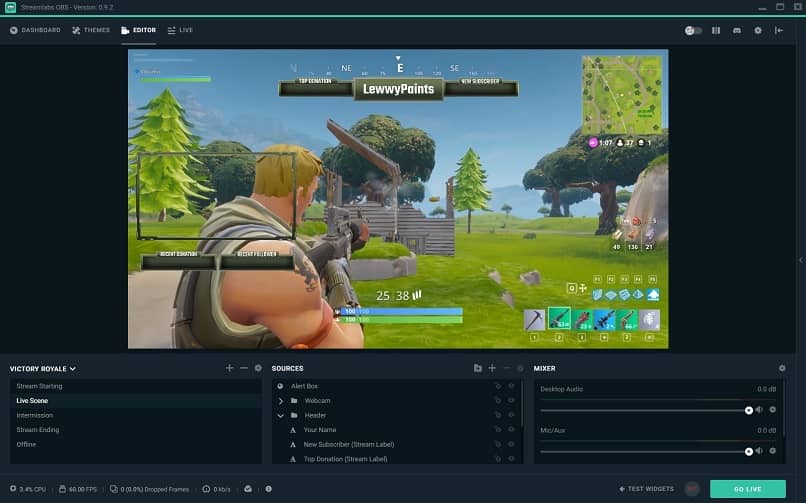Switch to the Themes tab

click(91, 30)
